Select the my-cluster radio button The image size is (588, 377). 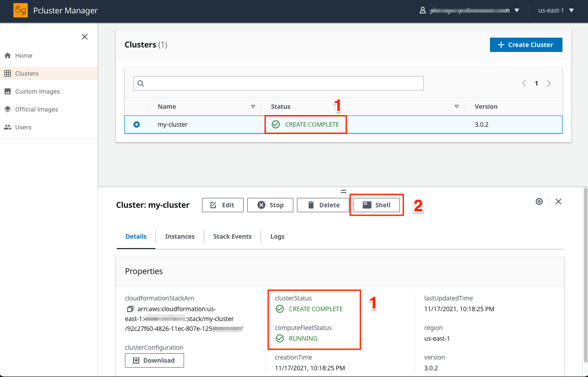click(137, 124)
